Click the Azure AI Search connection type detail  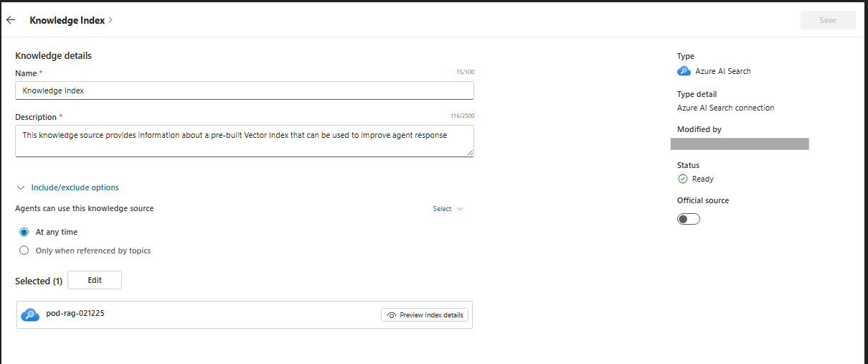coord(725,108)
